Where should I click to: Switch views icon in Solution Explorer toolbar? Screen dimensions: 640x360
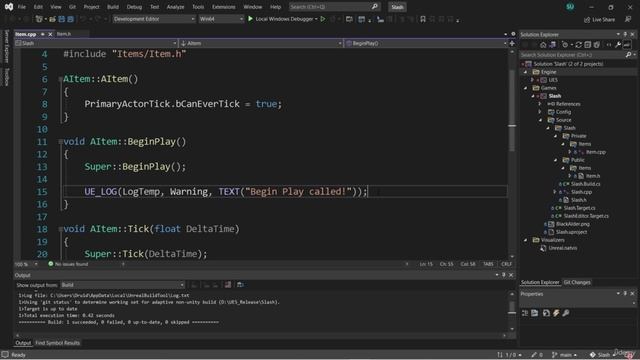click(552, 44)
